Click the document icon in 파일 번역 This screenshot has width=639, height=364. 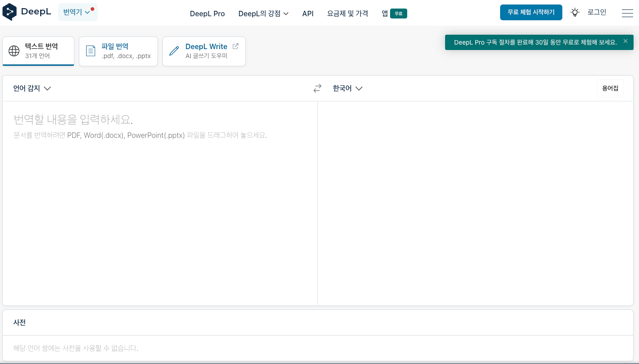coord(91,51)
